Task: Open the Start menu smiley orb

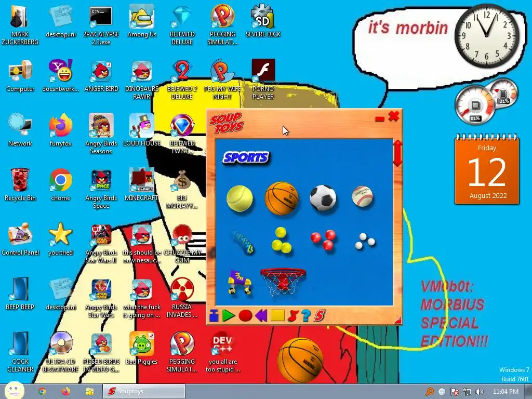Action: coord(14,391)
